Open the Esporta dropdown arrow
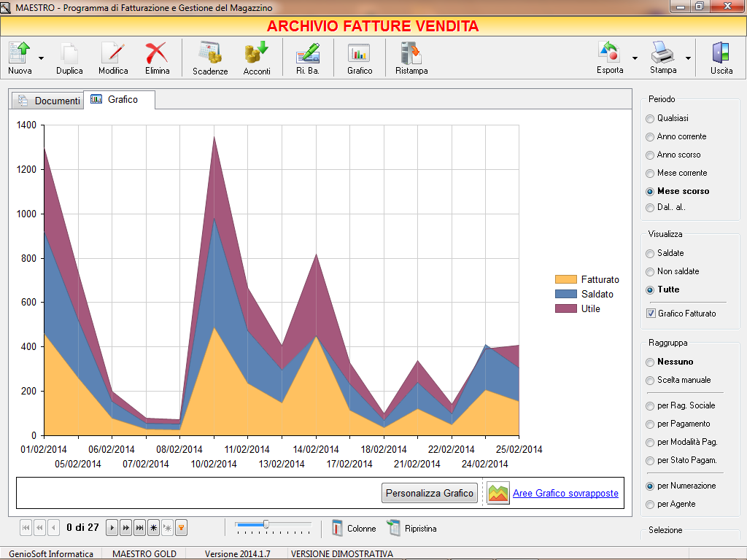The height and width of the screenshot is (560, 747). click(635, 58)
